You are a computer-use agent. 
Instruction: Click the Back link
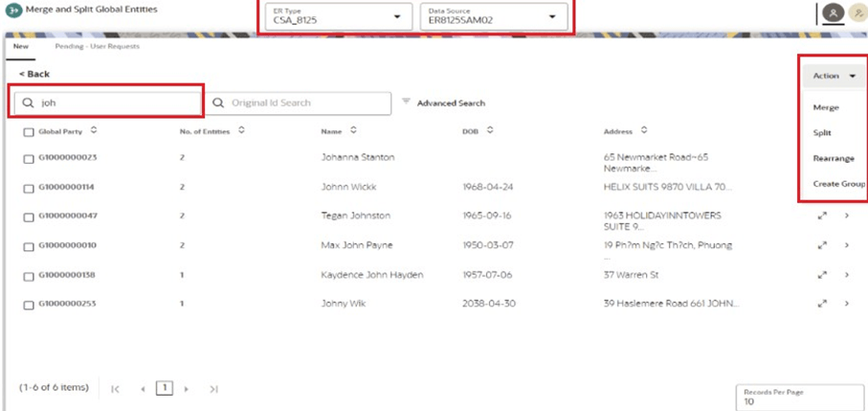(x=34, y=74)
